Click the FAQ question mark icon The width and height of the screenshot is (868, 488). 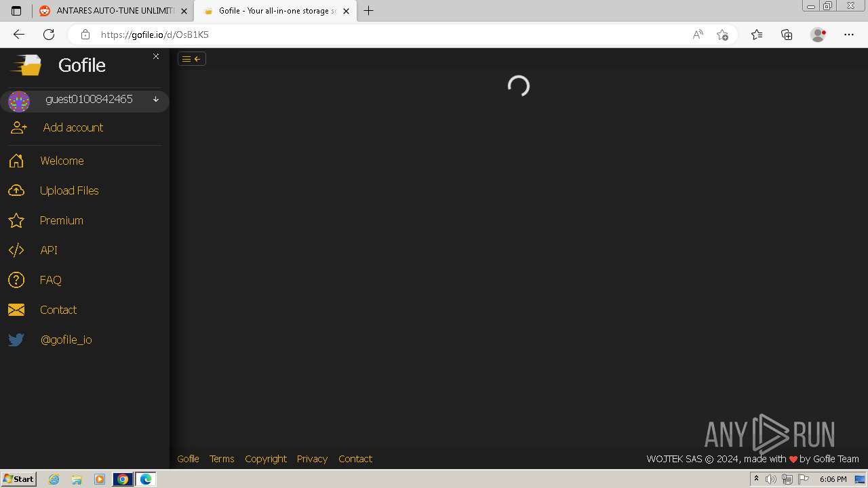pos(16,280)
